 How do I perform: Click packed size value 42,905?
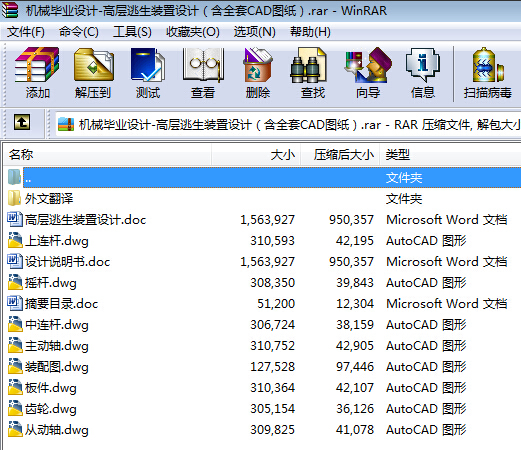[355, 346]
